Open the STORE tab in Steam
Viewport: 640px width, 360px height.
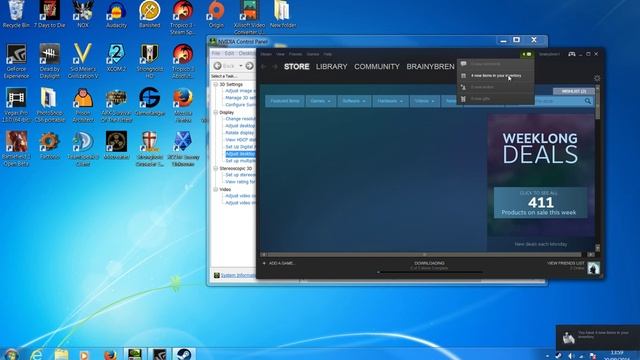point(296,67)
